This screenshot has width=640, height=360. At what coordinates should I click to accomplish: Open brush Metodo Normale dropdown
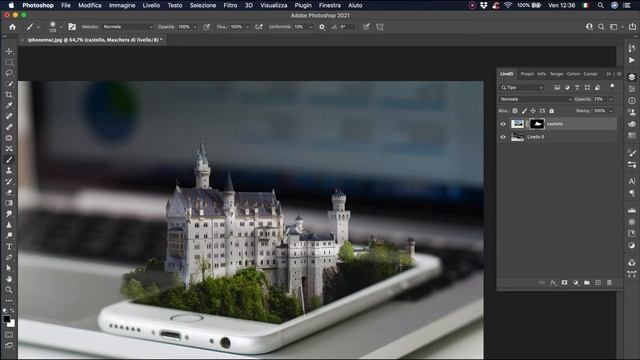point(127,27)
